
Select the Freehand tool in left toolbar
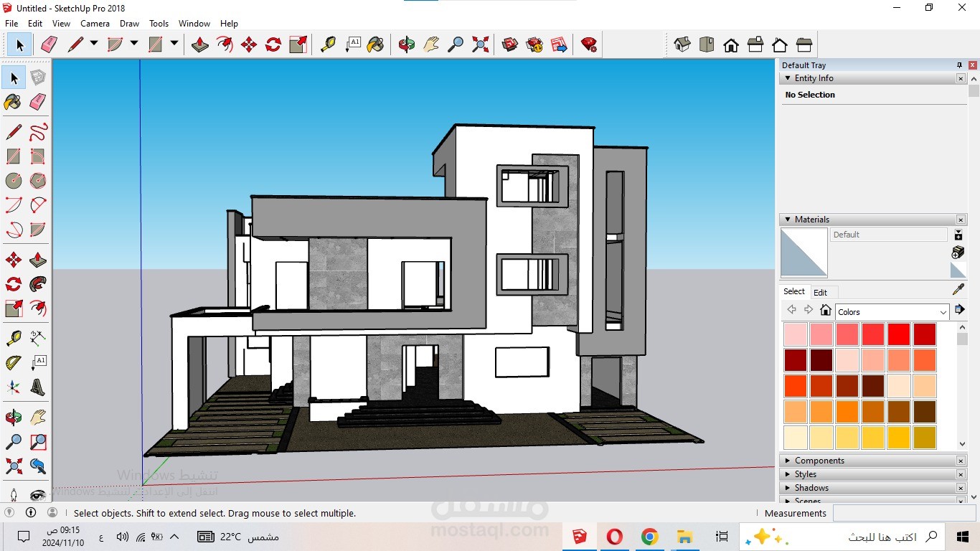click(x=38, y=132)
